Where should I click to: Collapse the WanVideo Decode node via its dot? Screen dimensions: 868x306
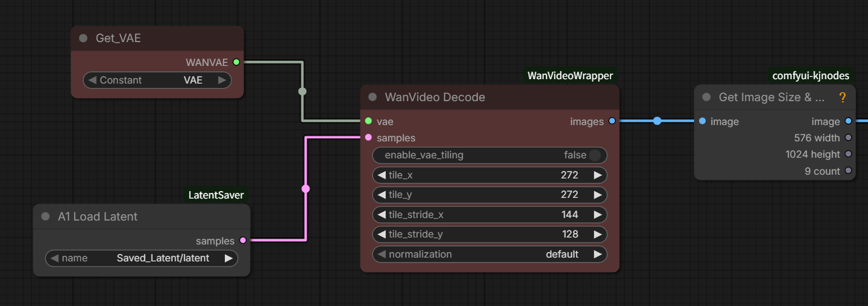[372, 97]
